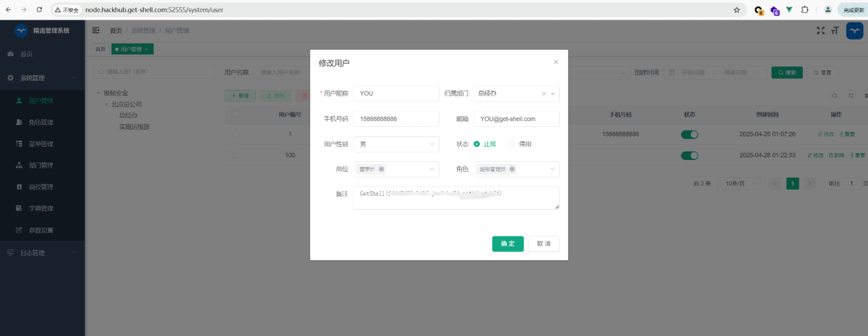Click the 取消 cancel button
The width and height of the screenshot is (868, 336).
(543, 244)
